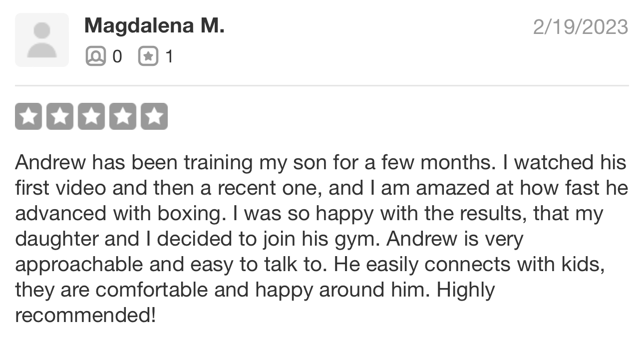Click the first rating star
Viewport: 644px width, 339px height.
(x=28, y=116)
